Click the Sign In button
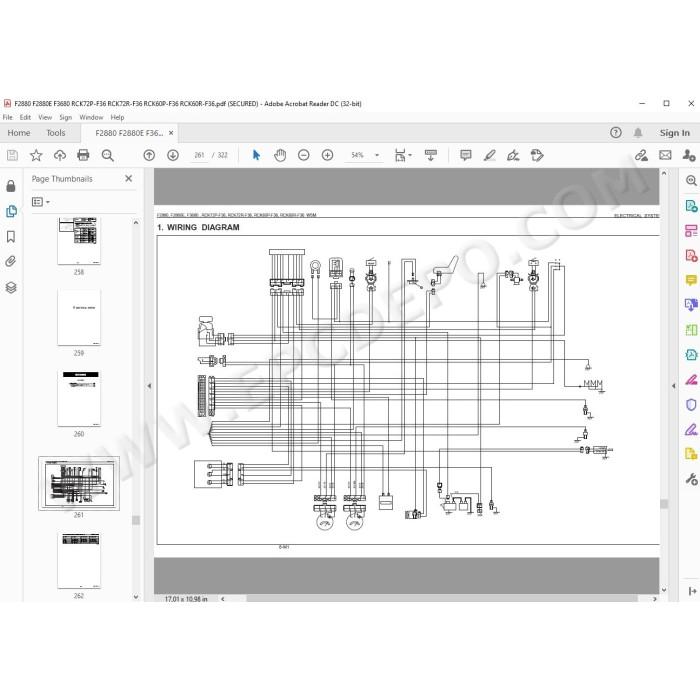700x700 pixels. coord(675,133)
